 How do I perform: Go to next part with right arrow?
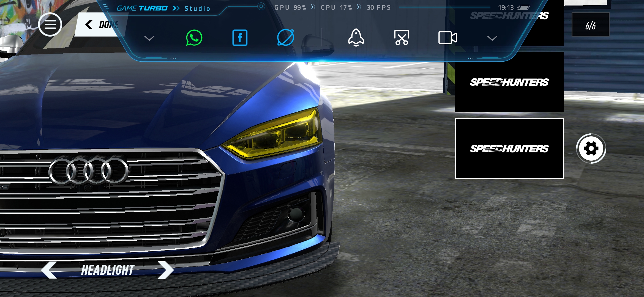point(166,270)
